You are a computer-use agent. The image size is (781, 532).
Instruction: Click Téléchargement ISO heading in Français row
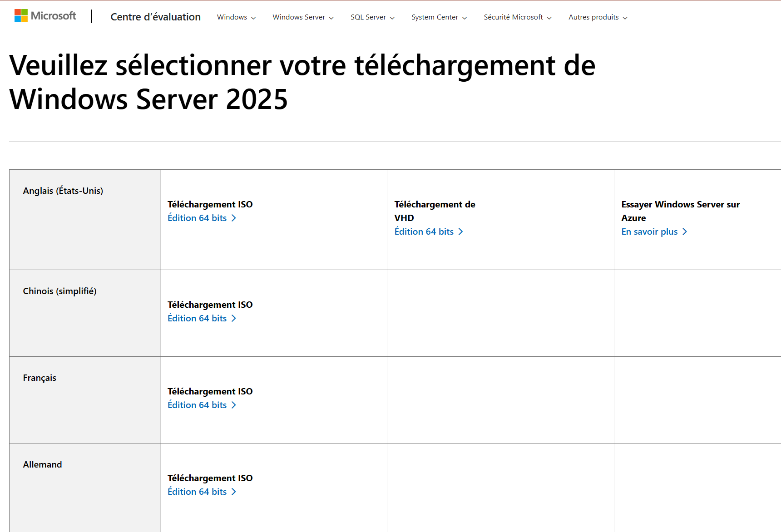(x=210, y=391)
